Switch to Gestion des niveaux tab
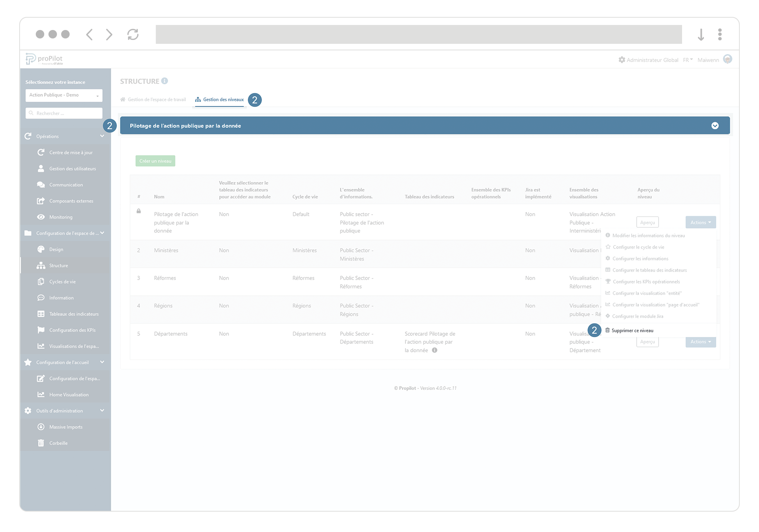Viewport: 759px width, 532px height. (x=223, y=99)
